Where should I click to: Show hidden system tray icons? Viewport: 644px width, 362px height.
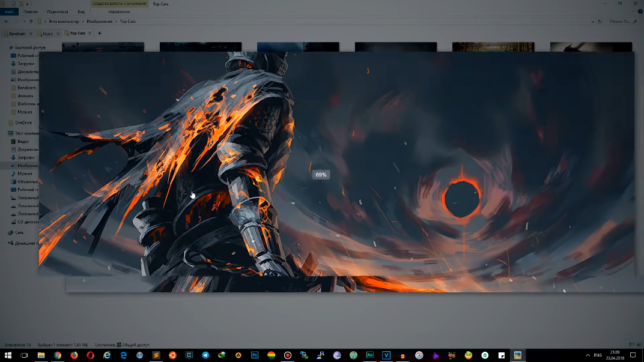click(588, 355)
